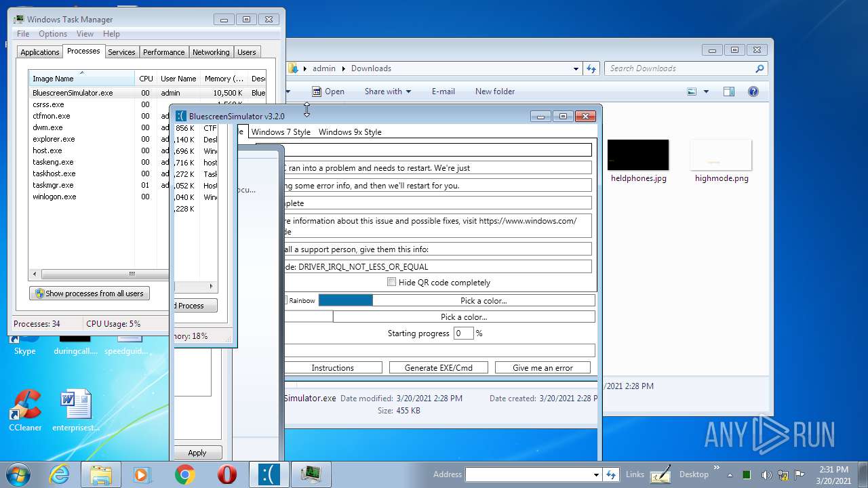The image size is (868, 488).
Task: Click the Generate EXE/Cmd button
Action: [x=438, y=367]
